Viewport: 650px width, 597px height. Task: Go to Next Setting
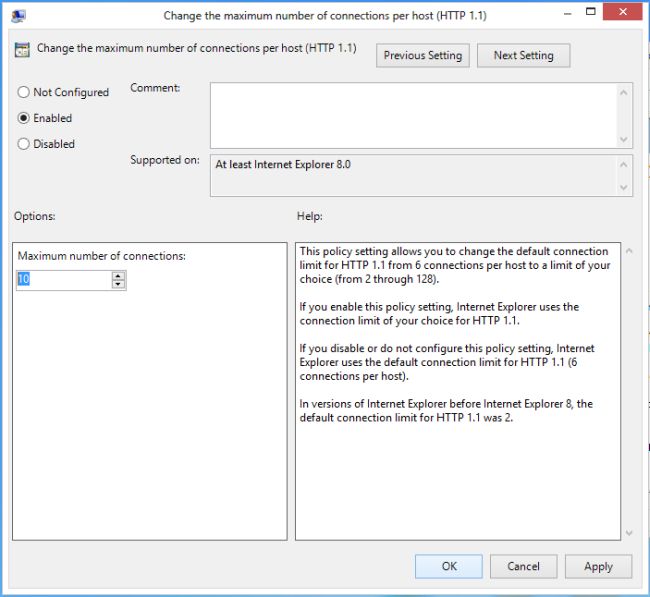point(524,56)
